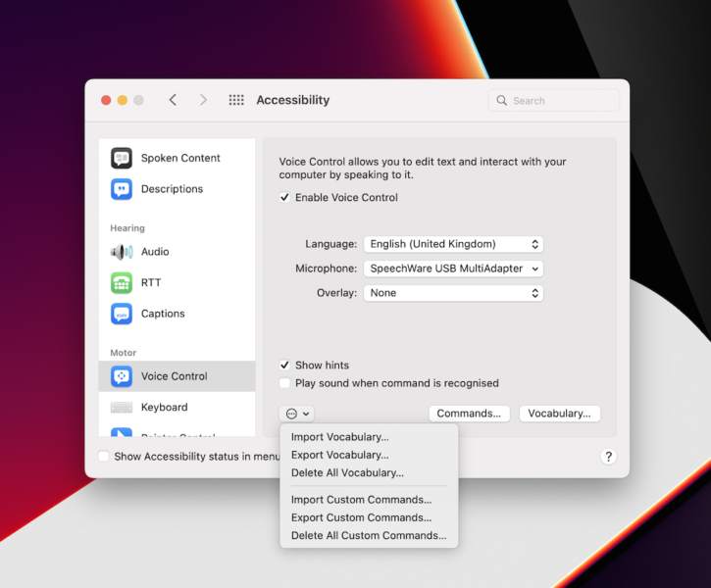Click the Commands... button
The width and height of the screenshot is (711, 588).
[470, 414]
